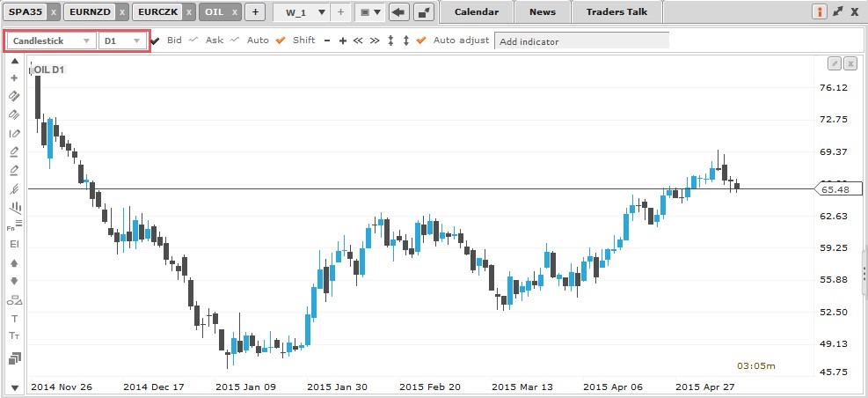Expand the W_1 workspace dropdown

tap(320, 12)
